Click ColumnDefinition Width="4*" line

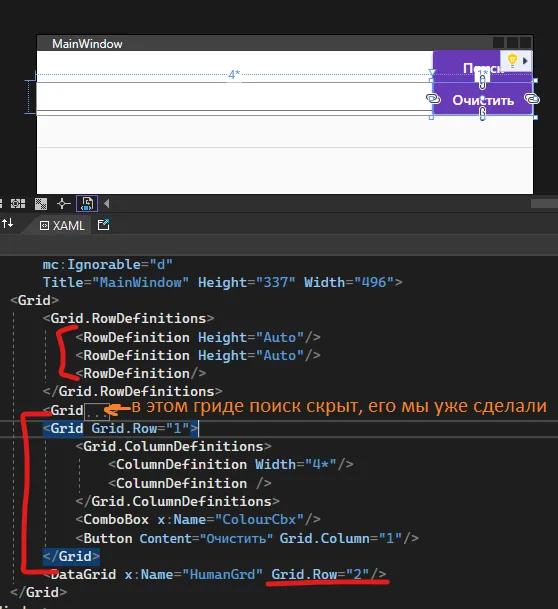tap(231, 465)
